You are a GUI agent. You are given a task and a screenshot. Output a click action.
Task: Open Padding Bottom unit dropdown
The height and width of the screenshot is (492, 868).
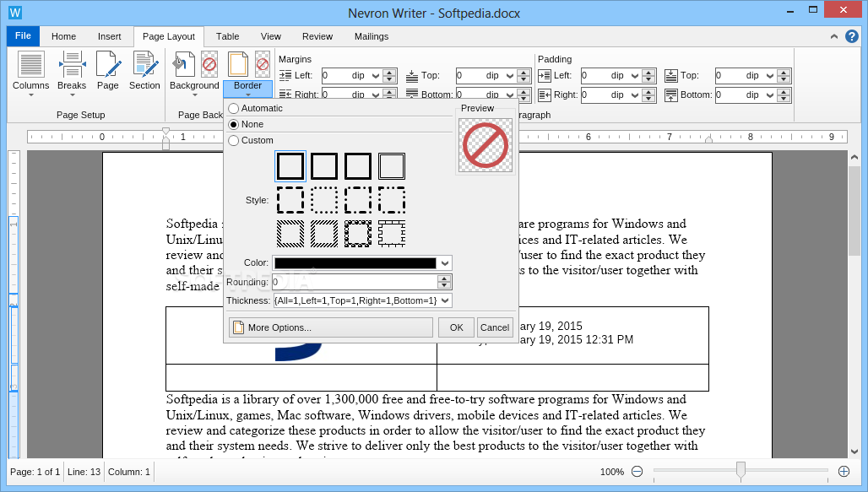pos(769,95)
